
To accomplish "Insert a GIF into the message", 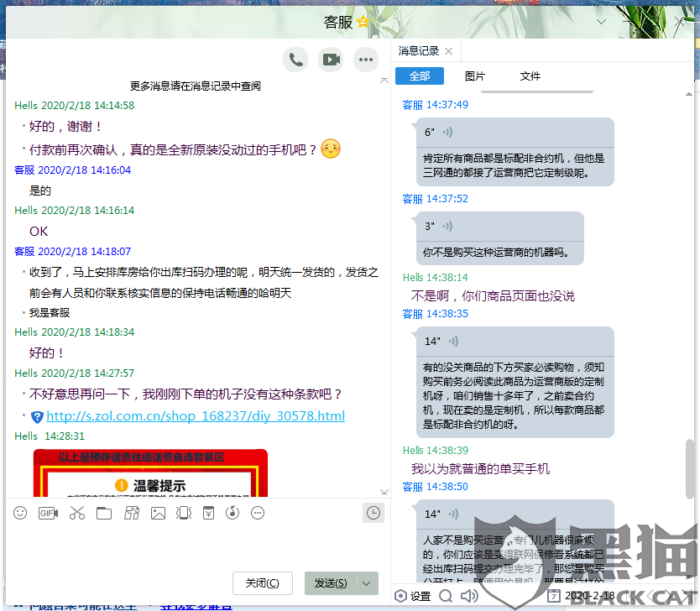I will (x=47, y=513).
